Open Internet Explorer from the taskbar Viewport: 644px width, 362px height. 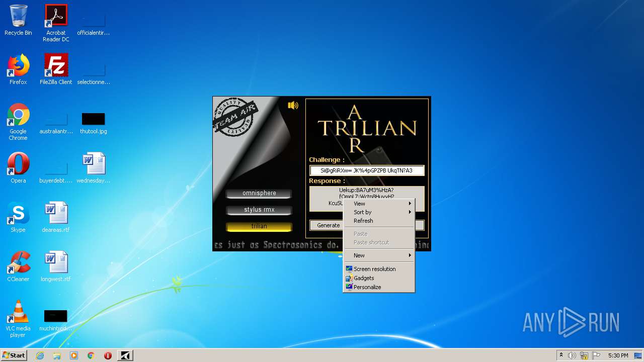(x=40, y=355)
